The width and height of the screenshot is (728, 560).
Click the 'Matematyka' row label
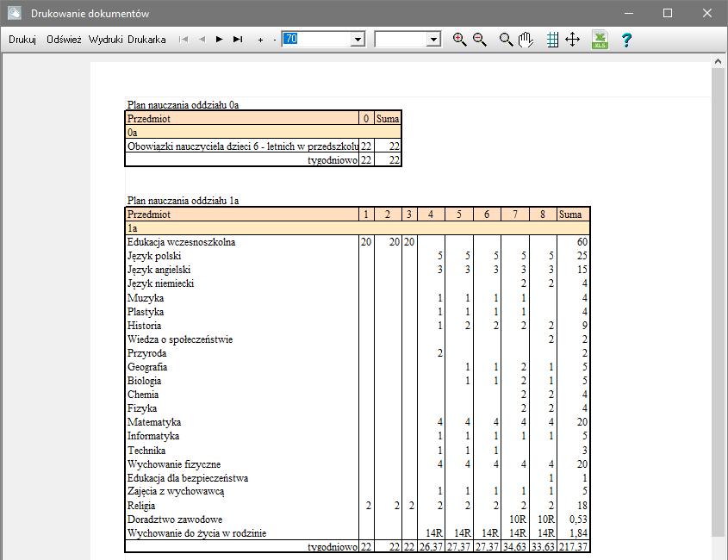[x=154, y=422]
